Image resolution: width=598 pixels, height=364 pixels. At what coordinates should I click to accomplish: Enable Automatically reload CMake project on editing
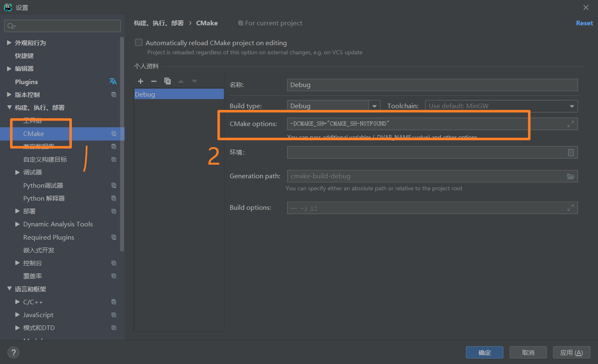(x=139, y=42)
